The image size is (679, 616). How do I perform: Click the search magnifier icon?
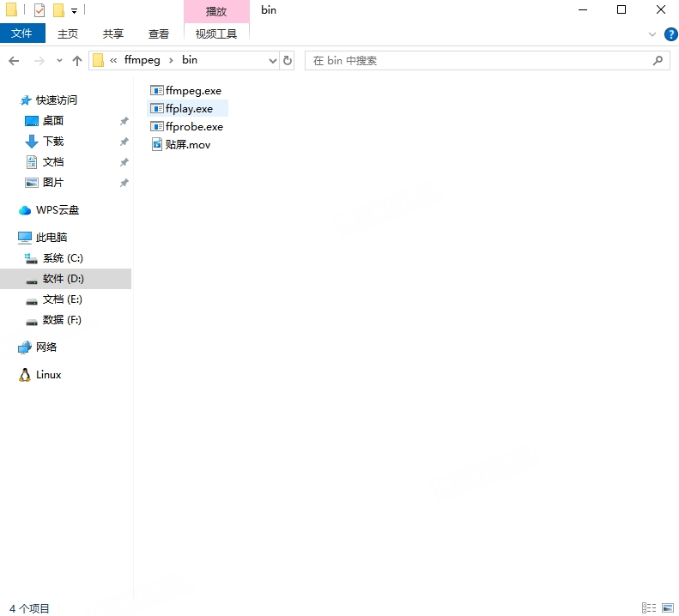658,61
